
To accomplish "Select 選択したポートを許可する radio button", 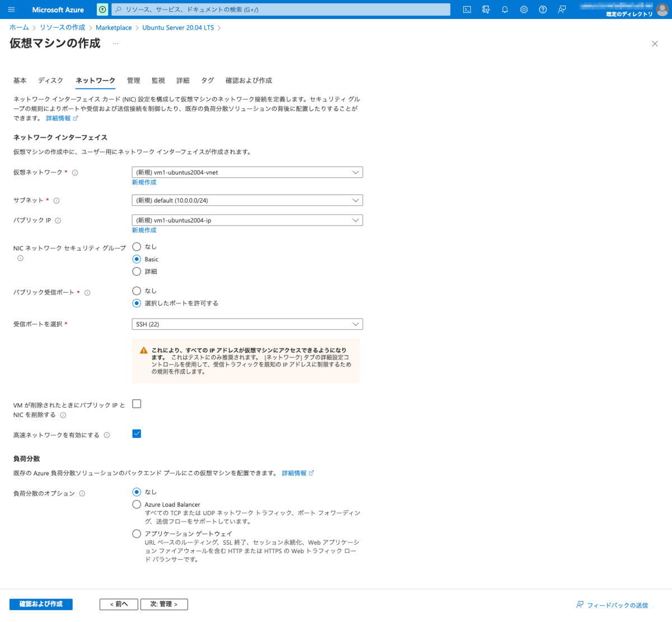I will (x=137, y=303).
